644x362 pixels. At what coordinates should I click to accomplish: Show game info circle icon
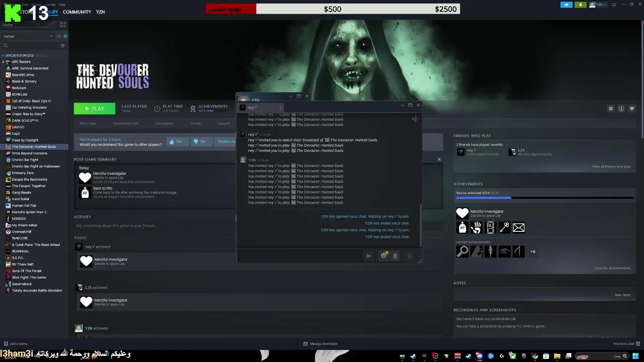pyautogui.click(x=621, y=109)
